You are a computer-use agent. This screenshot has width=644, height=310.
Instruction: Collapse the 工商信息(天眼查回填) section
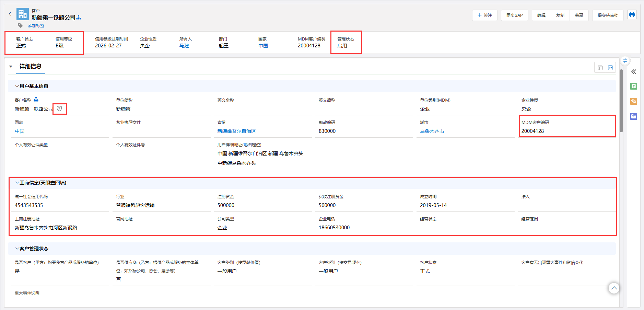[17, 183]
